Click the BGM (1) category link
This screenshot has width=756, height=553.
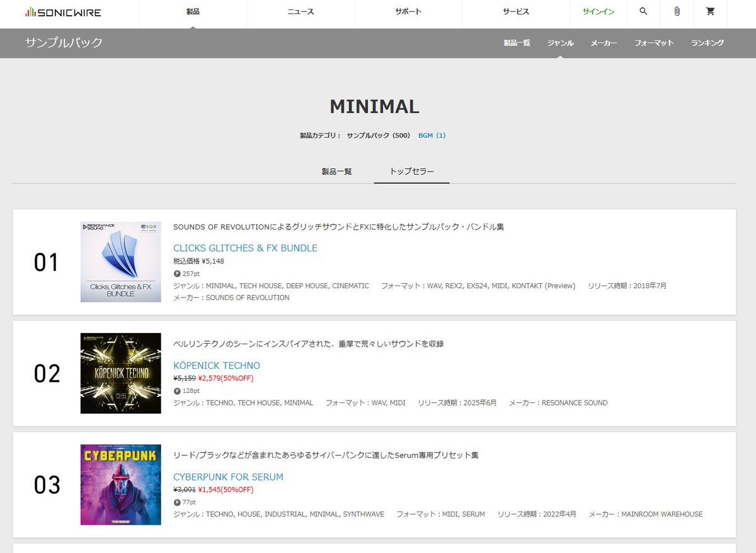432,136
